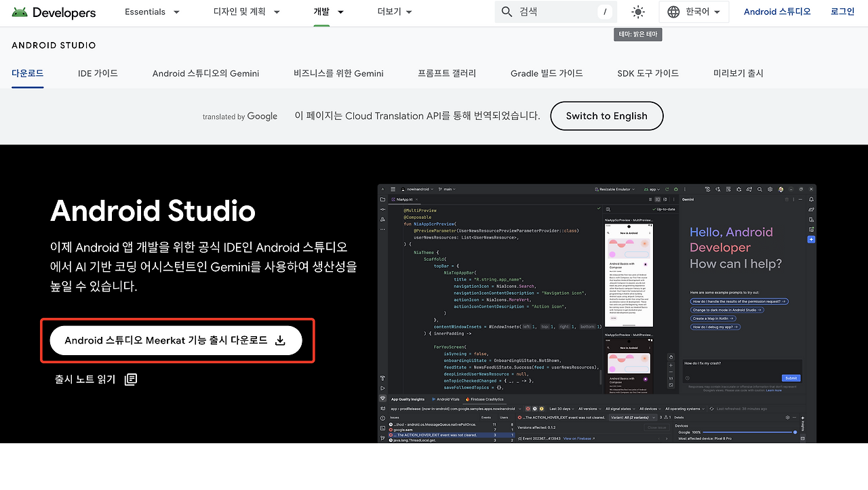Click the 로그인 sign-in link
The image size is (868, 490).
pos(842,12)
